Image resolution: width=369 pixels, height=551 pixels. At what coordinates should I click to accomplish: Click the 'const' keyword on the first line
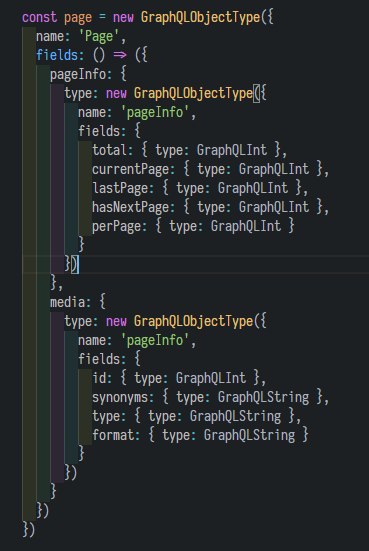(39, 17)
